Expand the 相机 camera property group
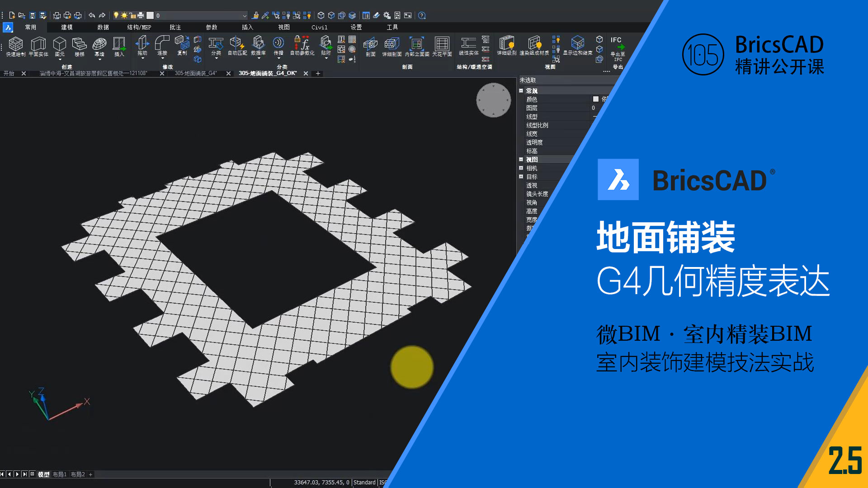Viewport: 868px width, 488px height. [x=521, y=168]
